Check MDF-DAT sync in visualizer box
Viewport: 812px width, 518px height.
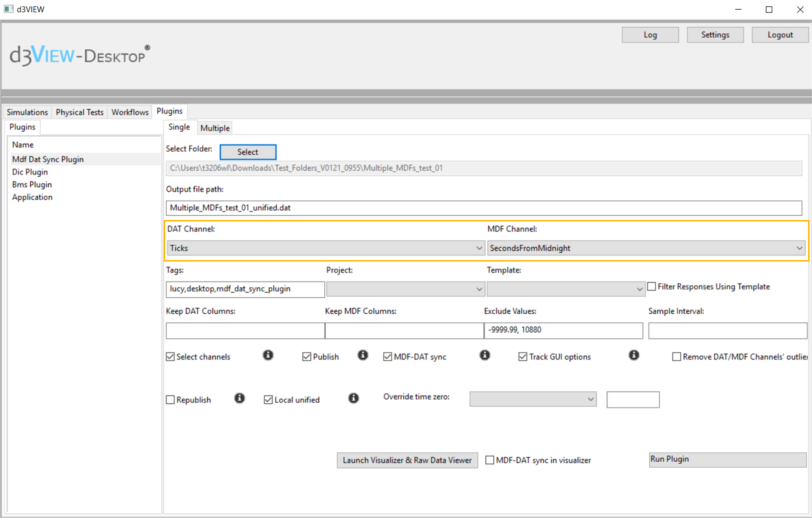[489, 460]
